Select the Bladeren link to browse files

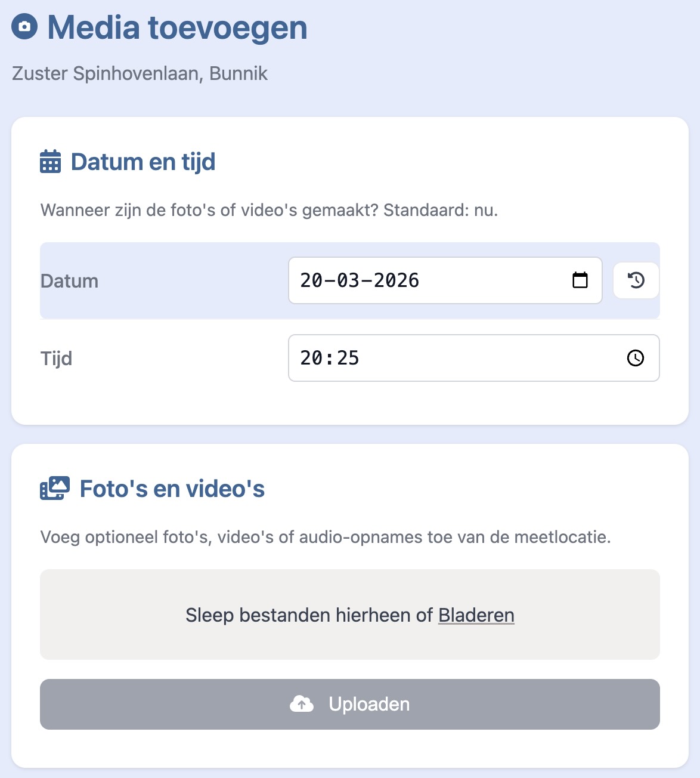pos(476,615)
